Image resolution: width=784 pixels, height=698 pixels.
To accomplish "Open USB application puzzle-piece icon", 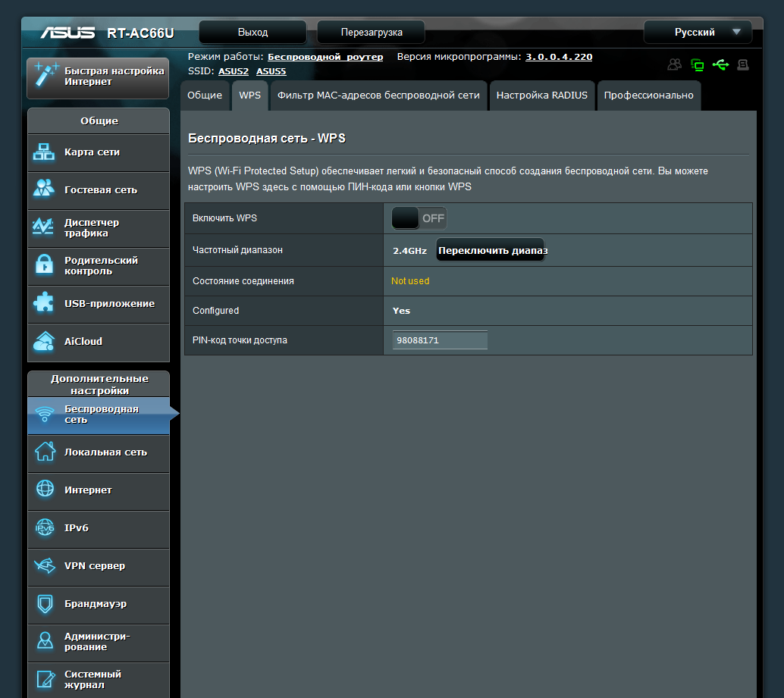I will pos(43,303).
